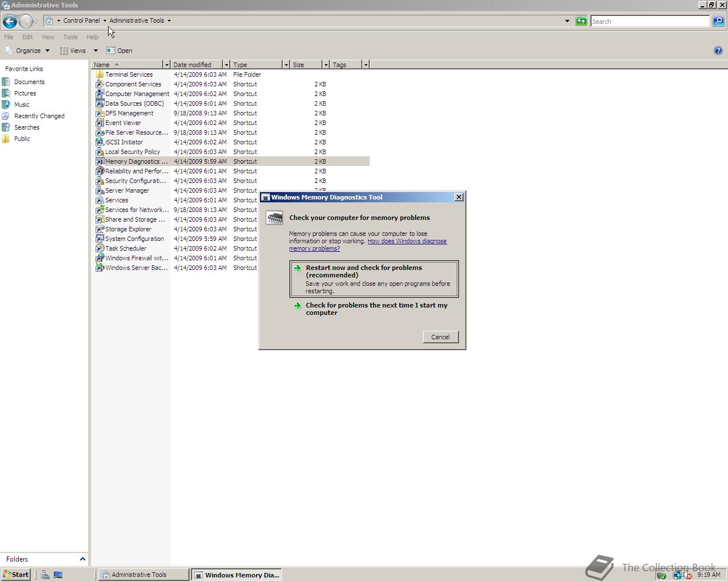
Task: Open the Start menu
Action: [x=15, y=575]
